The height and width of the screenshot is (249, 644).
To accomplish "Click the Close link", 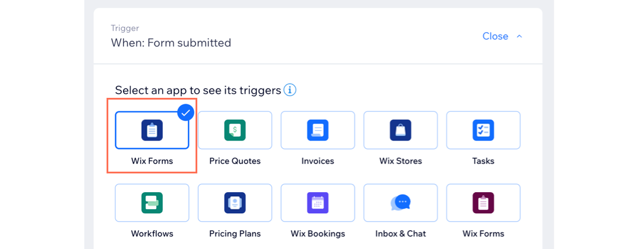I will (495, 36).
